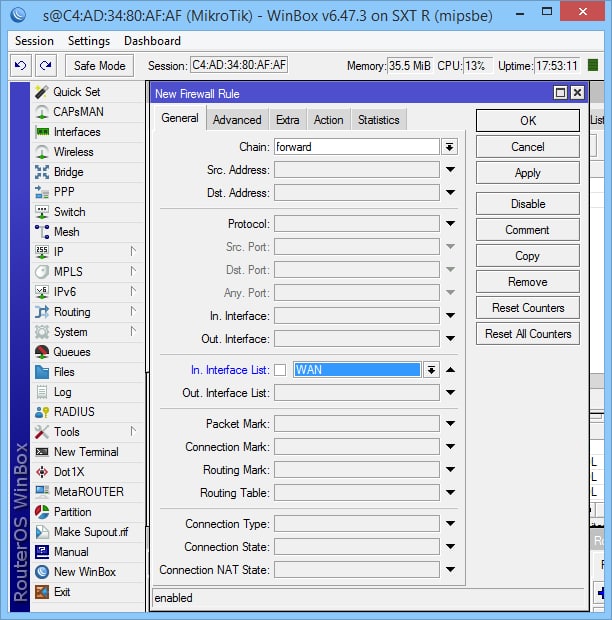Expand the IP submenu in sidebar
The width and height of the screenshot is (612, 620).
(x=133, y=251)
